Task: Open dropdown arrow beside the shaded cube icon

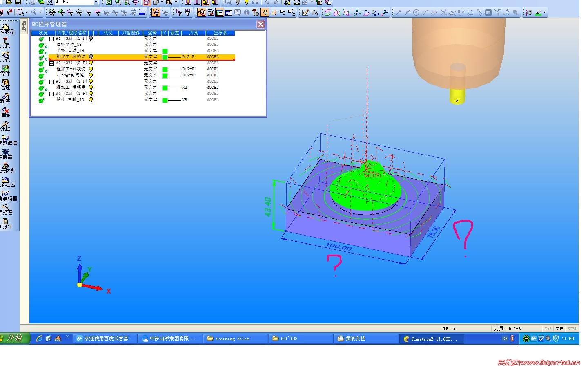Action: pos(162,2)
